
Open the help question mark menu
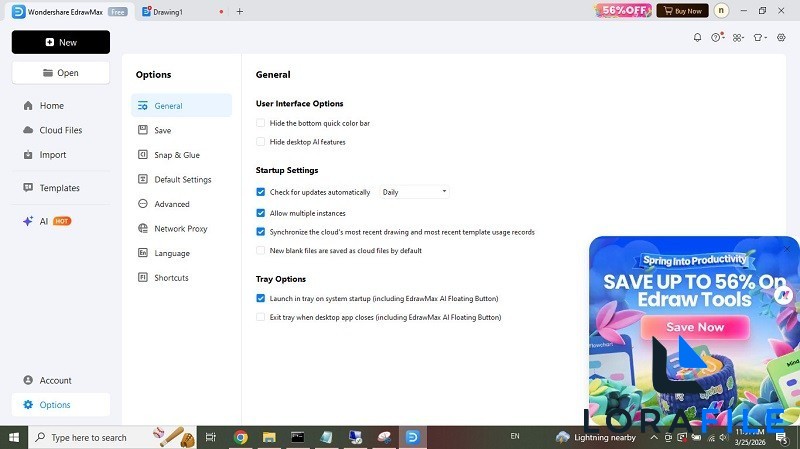(717, 37)
